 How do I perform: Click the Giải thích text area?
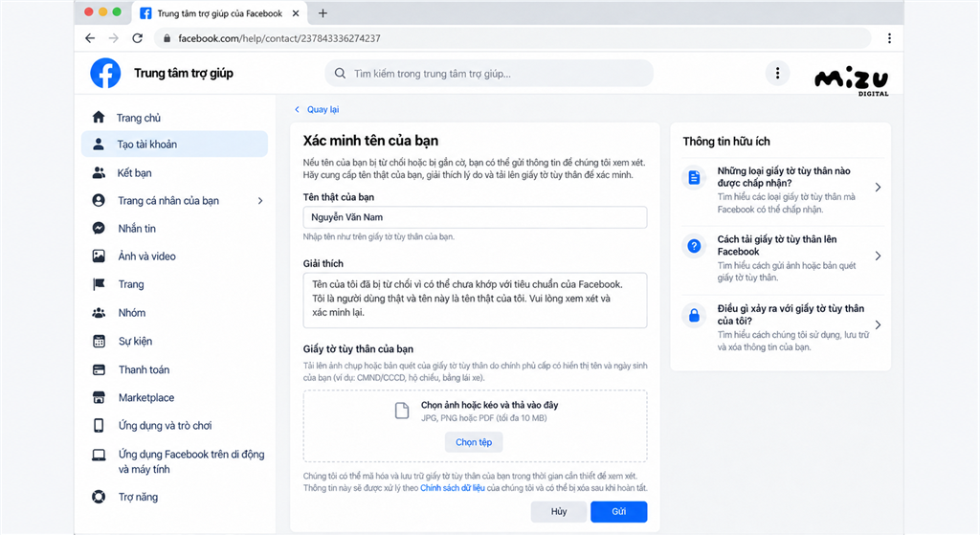(x=475, y=300)
